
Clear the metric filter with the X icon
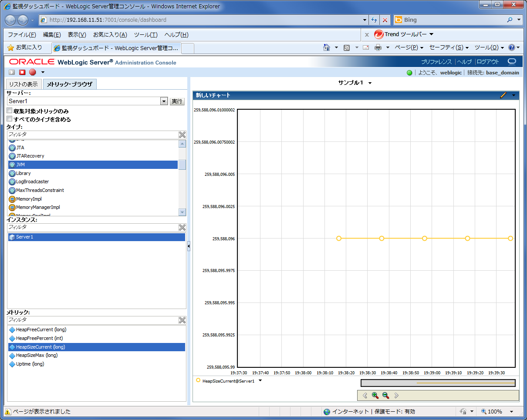point(182,320)
